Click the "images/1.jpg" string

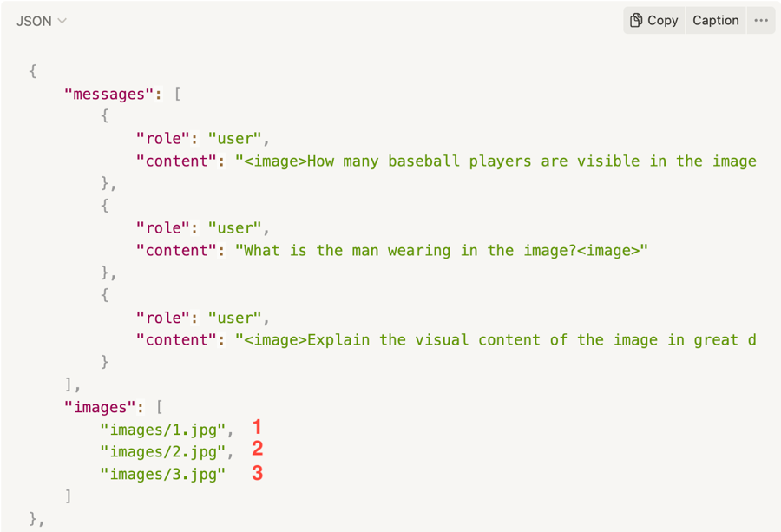point(166,429)
